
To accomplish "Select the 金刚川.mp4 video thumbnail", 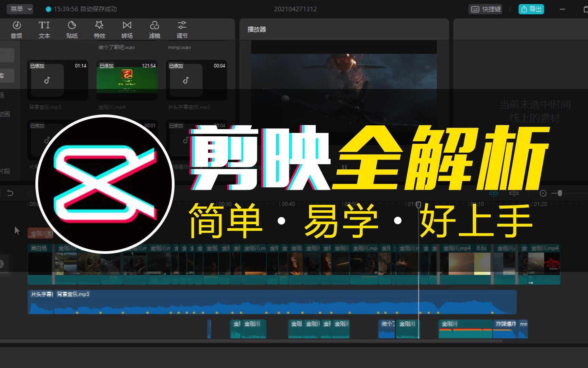I will tap(127, 80).
